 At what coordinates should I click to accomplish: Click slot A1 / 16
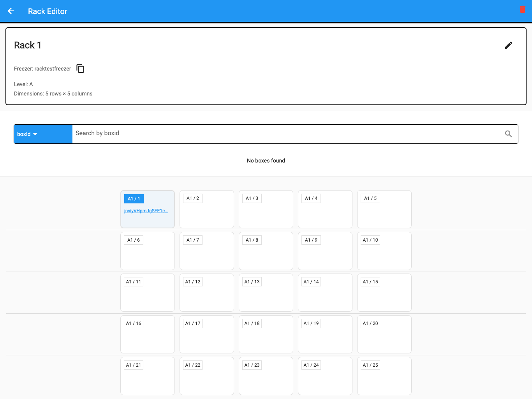tap(148, 334)
